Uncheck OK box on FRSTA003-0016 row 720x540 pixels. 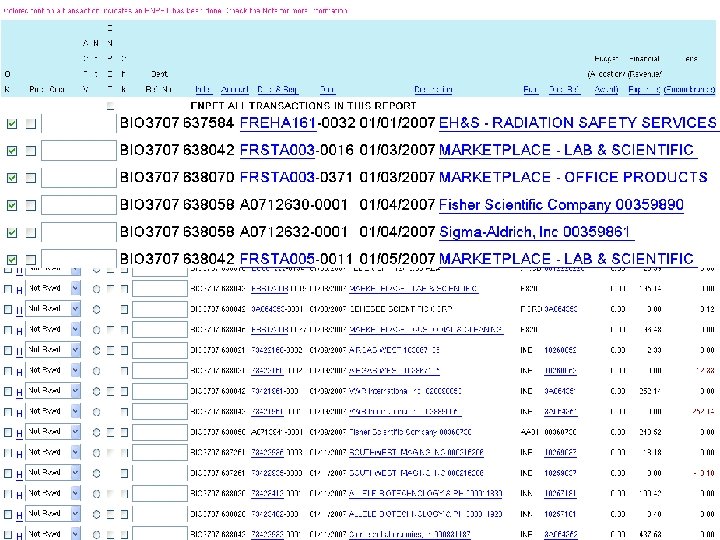click(12, 151)
